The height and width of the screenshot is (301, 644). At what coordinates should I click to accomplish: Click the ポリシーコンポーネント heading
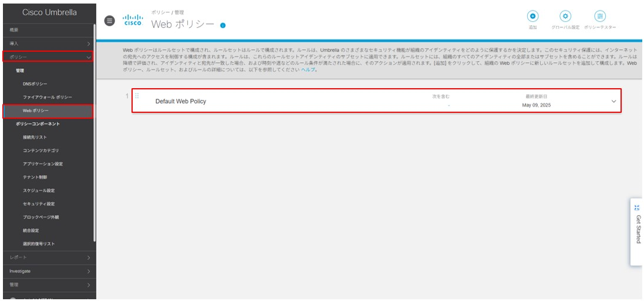click(x=38, y=124)
